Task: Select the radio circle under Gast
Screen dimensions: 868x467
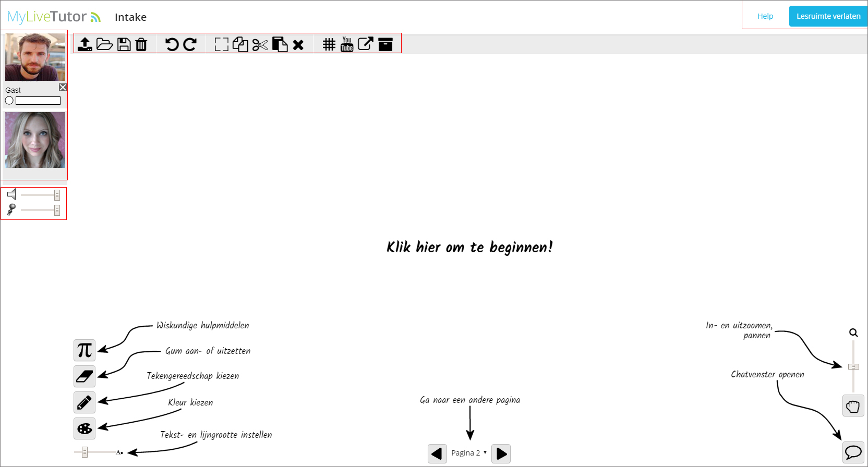Action: [x=9, y=101]
